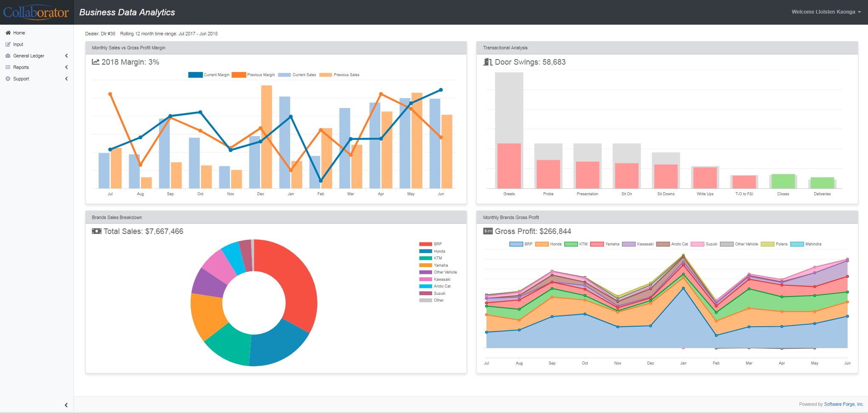Toggle Mahindra in Gross Profit legend
Image resolution: width=868 pixels, height=413 pixels.
point(806,244)
